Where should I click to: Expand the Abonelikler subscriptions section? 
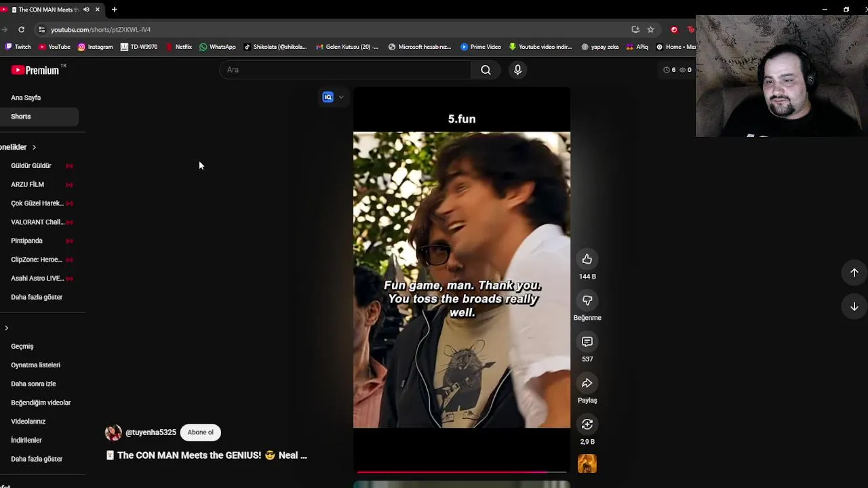click(x=18, y=147)
